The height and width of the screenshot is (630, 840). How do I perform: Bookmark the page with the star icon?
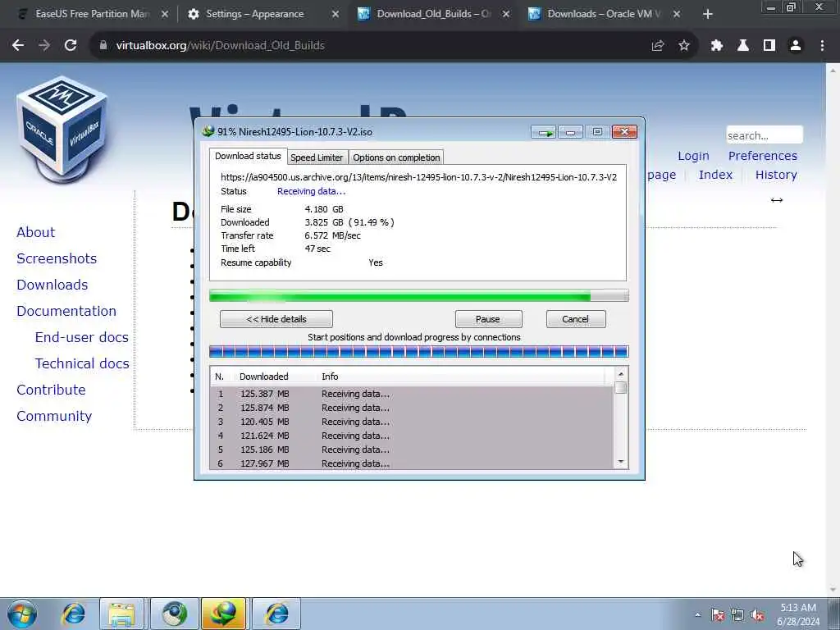click(684, 46)
